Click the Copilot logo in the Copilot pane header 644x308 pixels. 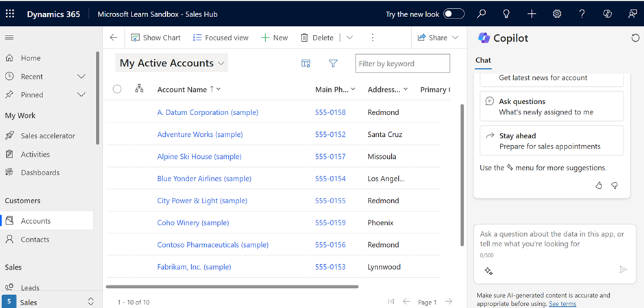(x=484, y=38)
